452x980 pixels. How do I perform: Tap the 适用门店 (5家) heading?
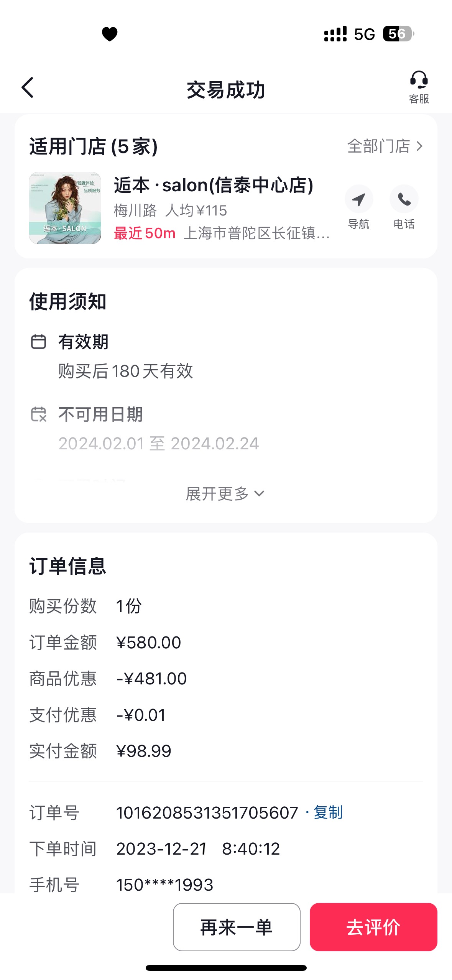(94, 146)
